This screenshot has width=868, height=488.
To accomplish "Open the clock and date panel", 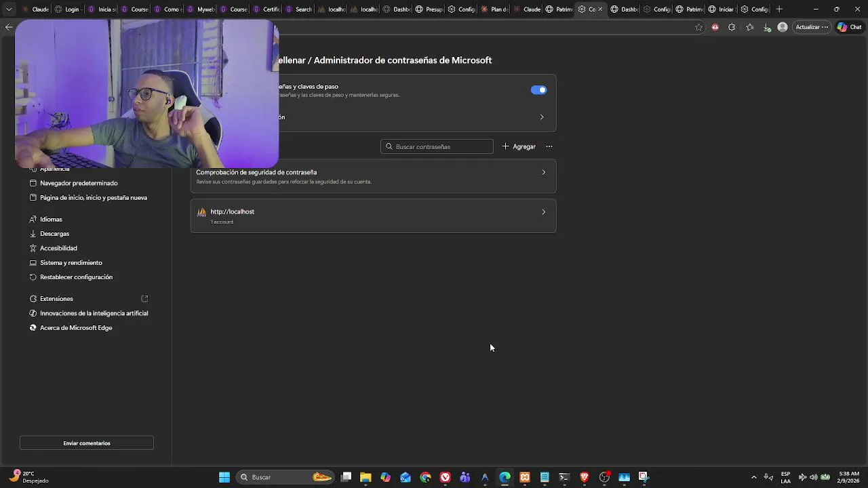I will 849,477.
